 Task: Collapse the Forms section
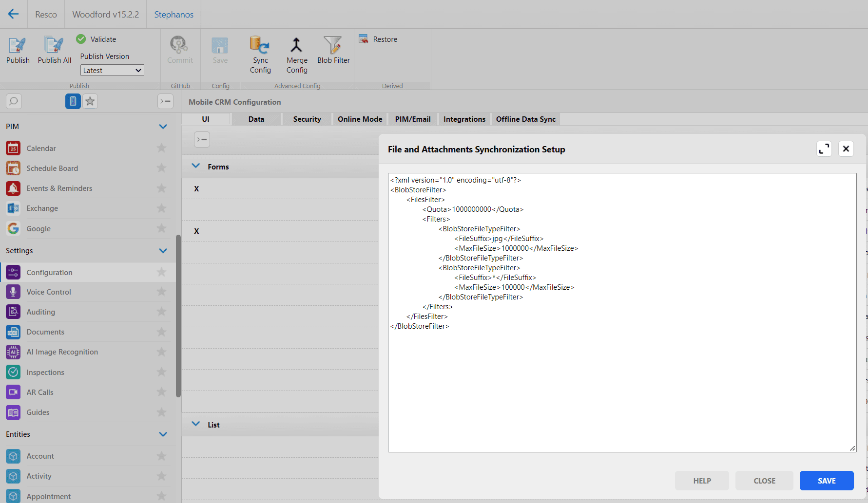tap(196, 166)
